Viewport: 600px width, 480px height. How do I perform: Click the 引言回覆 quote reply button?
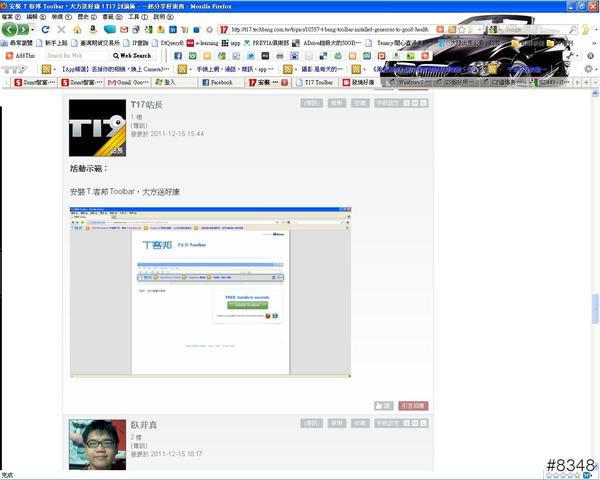pos(412,406)
